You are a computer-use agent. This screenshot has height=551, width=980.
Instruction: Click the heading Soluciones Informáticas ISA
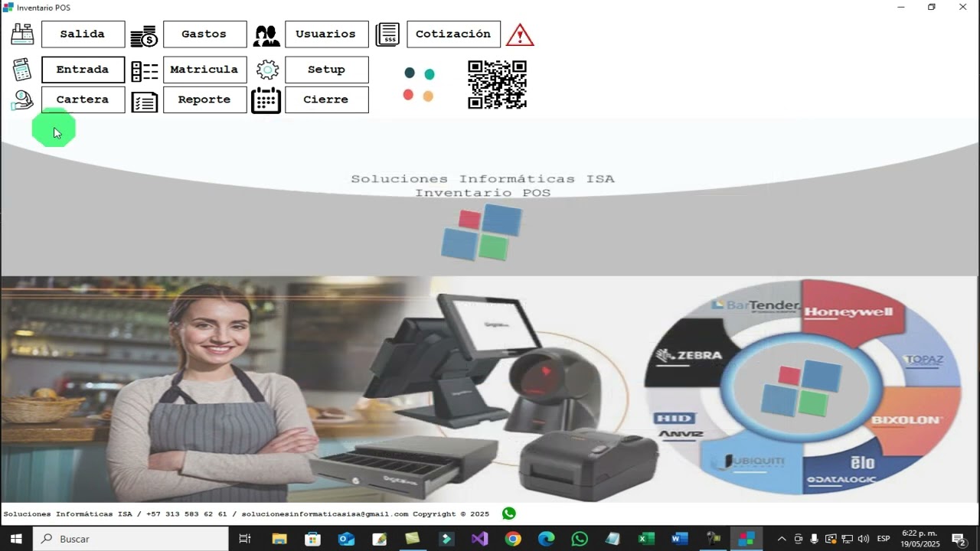[x=482, y=179]
